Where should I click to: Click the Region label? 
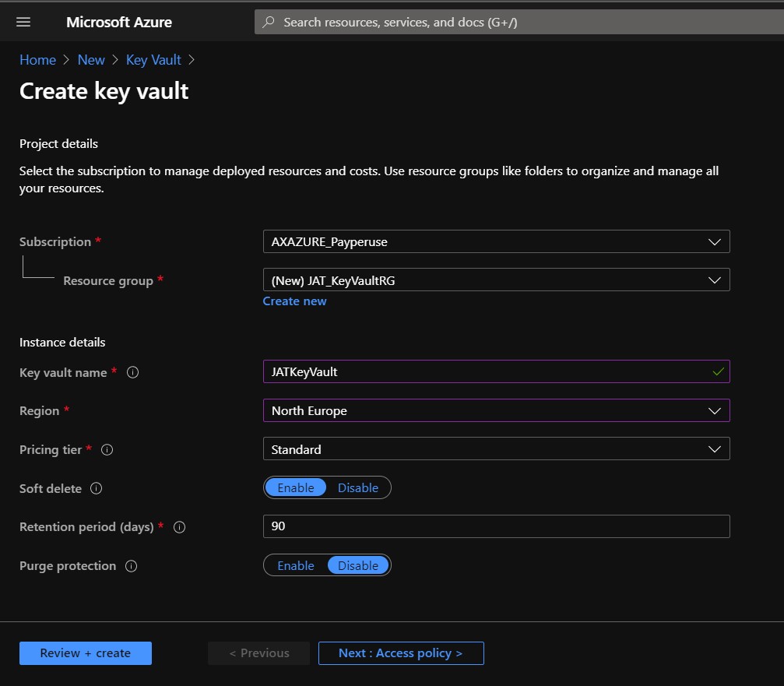[39, 411]
